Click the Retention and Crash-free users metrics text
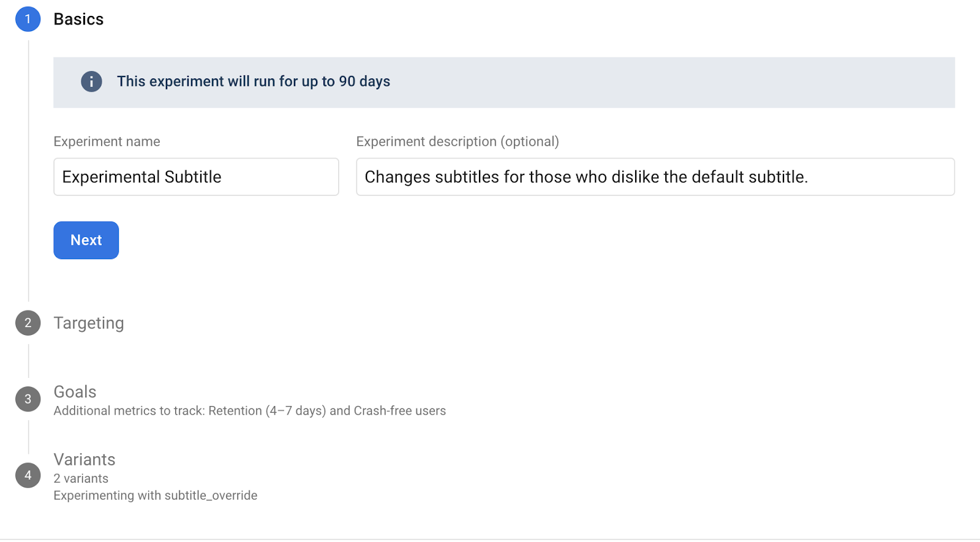 [249, 410]
